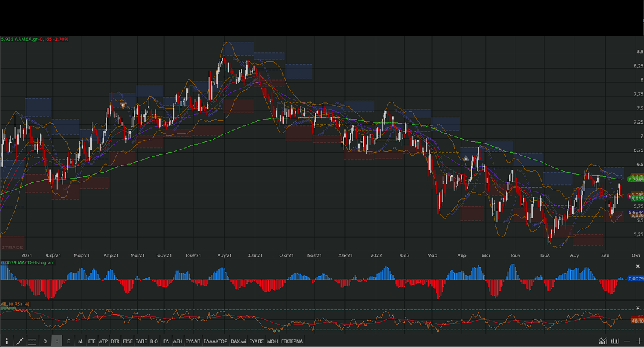Open the ΜΟΗ symbol chart
Image resolution: width=644 pixels, height=347 pixels.
(272, 341)
